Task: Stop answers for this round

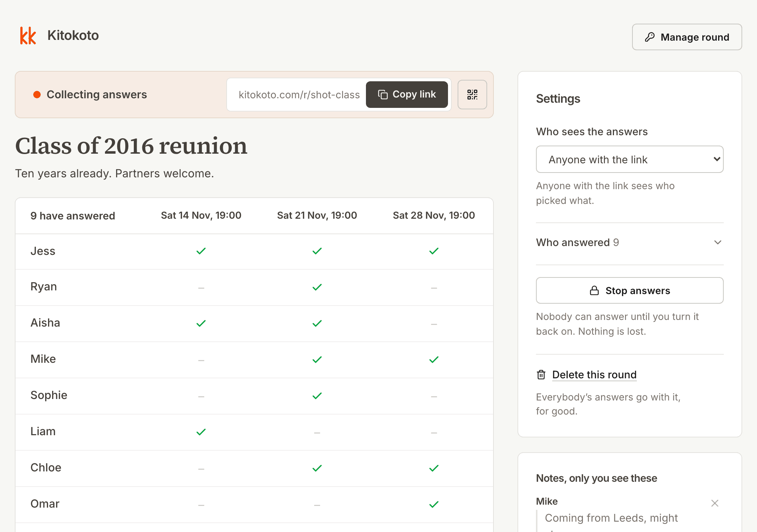Action: pyautogui.click(x=629, y=290)
